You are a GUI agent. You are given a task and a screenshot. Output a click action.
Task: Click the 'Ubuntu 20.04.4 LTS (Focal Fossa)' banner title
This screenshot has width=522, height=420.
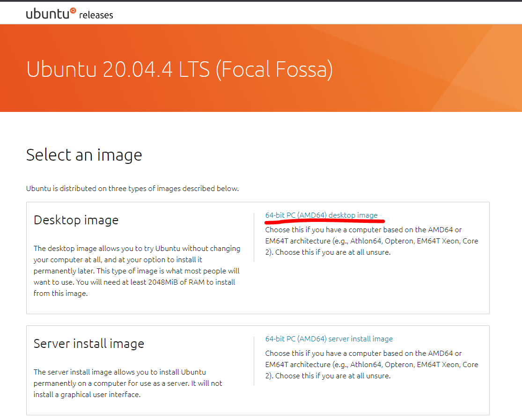[x=179, y=69]
